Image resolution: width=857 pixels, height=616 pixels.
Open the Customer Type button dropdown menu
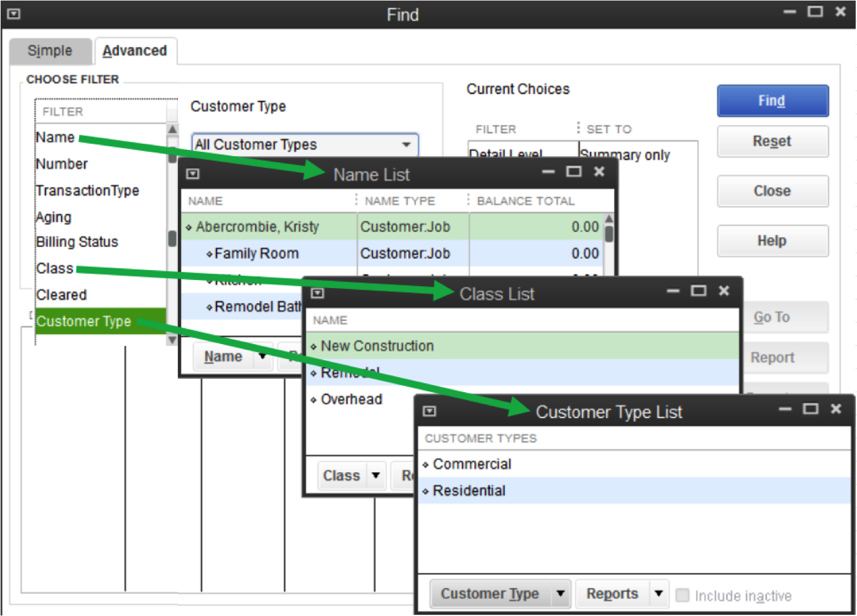[560, 594]
